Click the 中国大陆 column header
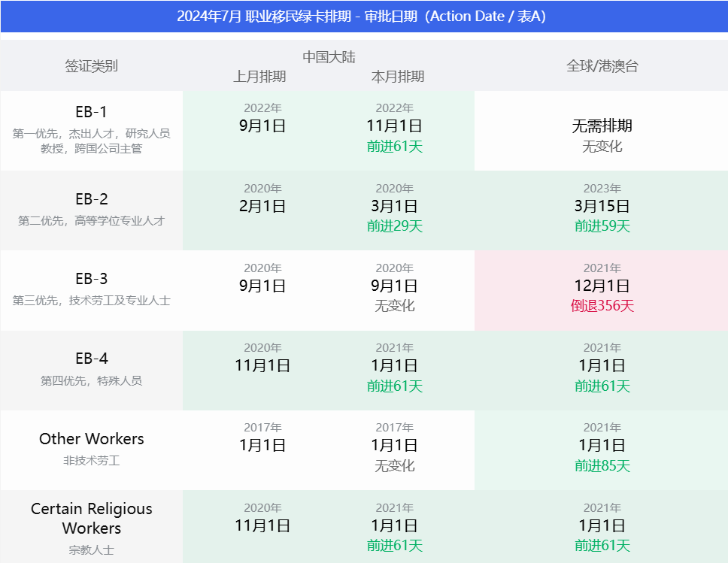Viewport: 728px width, 563px height. click(x=329, y=55)
